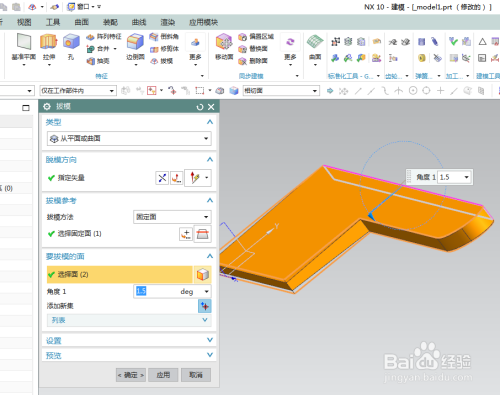Screen dimensions: 500x395
Task: Click the 删除面 delete face tool
Action: tap(253, 61)
